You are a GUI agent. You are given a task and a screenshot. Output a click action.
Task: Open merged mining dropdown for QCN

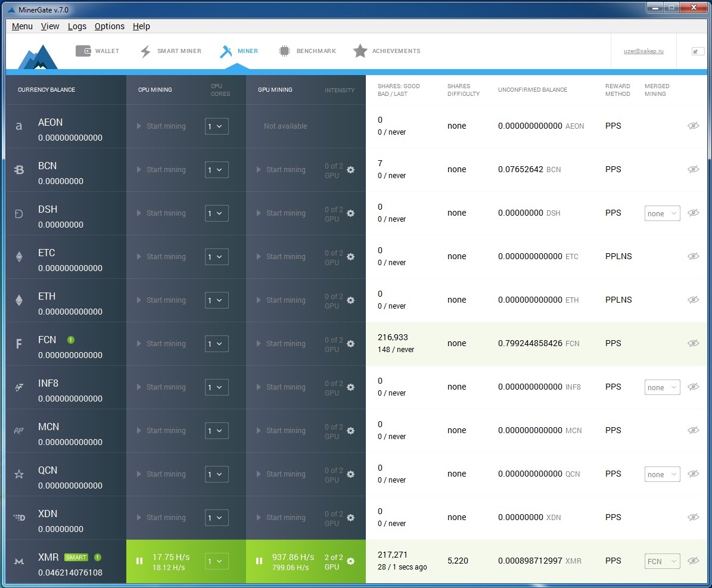662,474
